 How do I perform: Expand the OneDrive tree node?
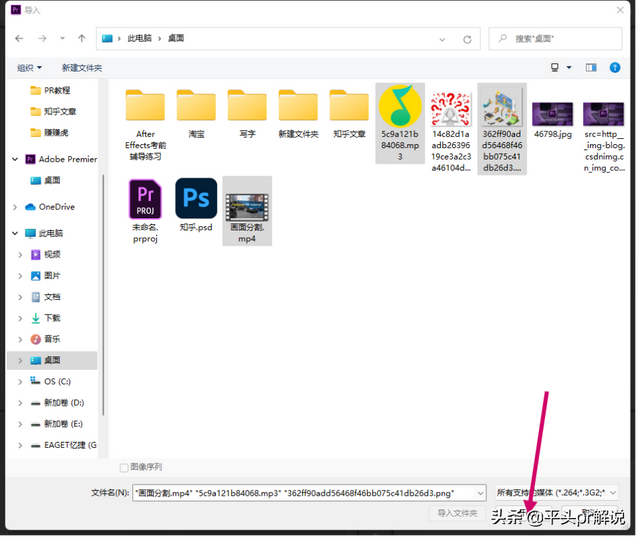coord(15,207)
